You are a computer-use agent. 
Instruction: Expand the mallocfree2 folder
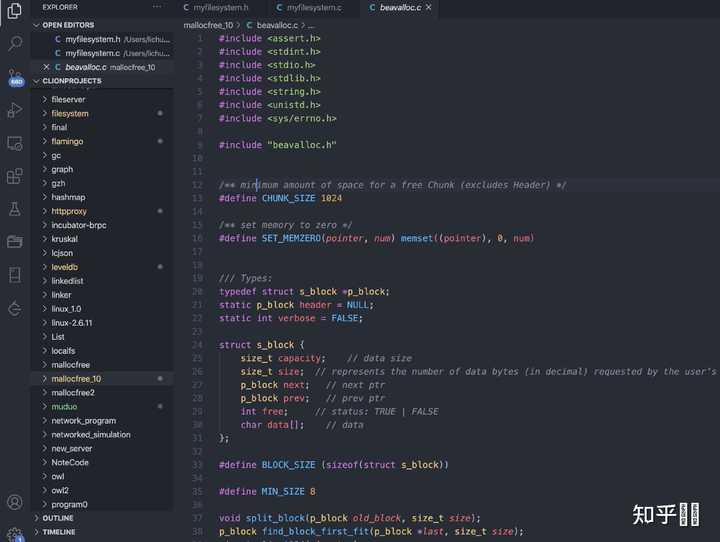coord(102,393)
